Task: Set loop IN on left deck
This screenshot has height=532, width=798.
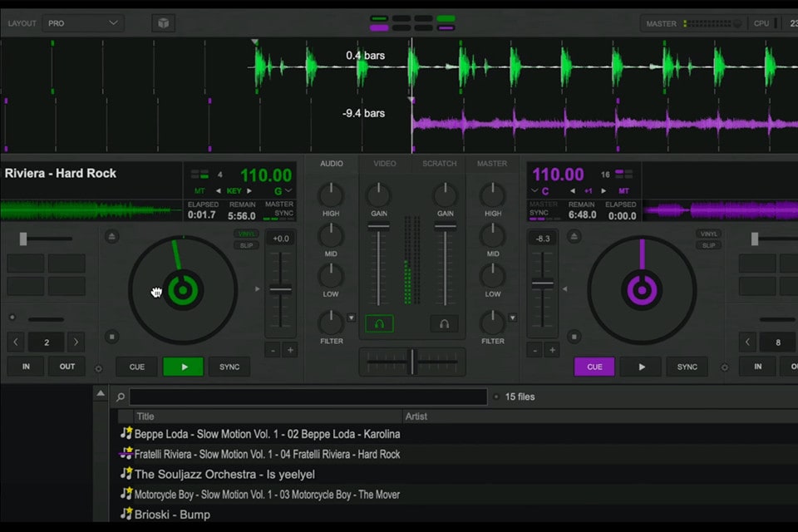Action: (x=26, y=367)
